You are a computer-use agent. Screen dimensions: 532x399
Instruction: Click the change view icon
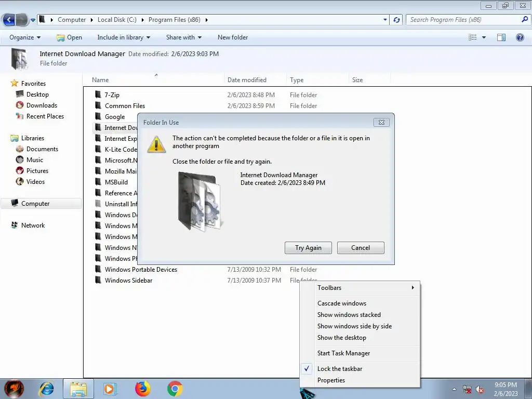click(472, 37)
